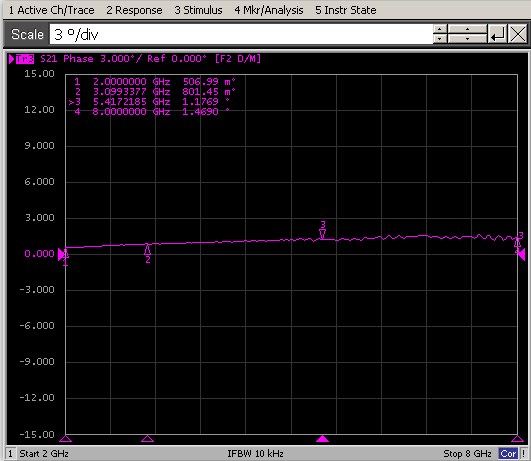Image resolution: width=531 pixels, height=461 pixels.
Task: Click the channel 1 indicator in status bar
Action: [x=10, y=454]
